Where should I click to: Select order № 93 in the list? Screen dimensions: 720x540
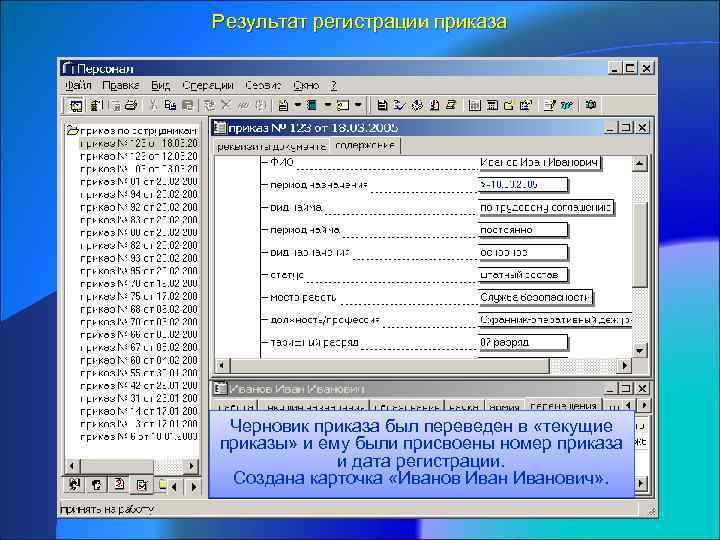coord(139,258)
